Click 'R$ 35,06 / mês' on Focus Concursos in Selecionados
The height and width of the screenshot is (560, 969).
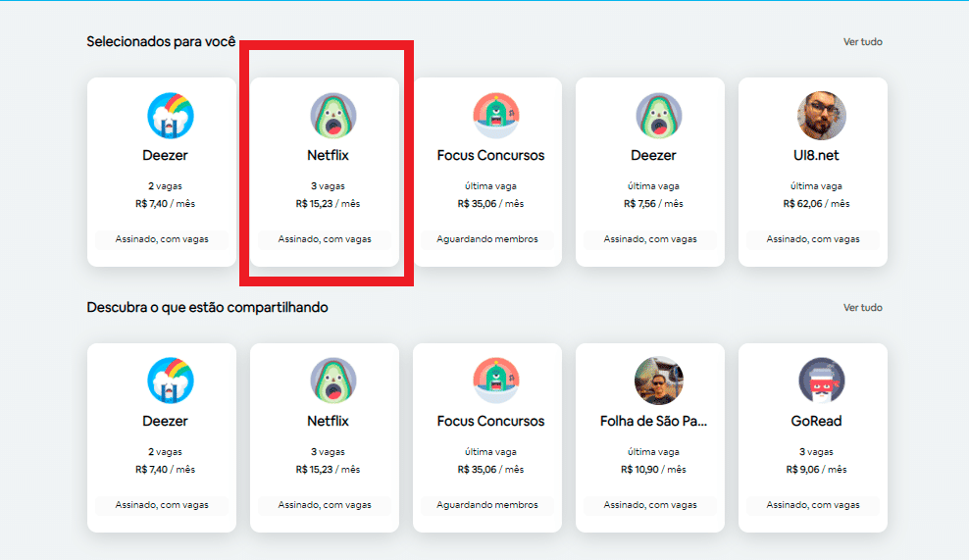[490, 203]
